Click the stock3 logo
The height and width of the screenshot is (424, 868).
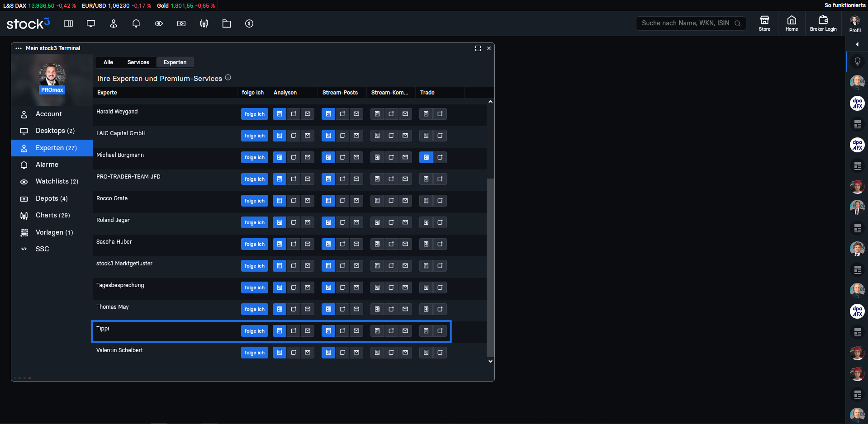tap(28, 24)
